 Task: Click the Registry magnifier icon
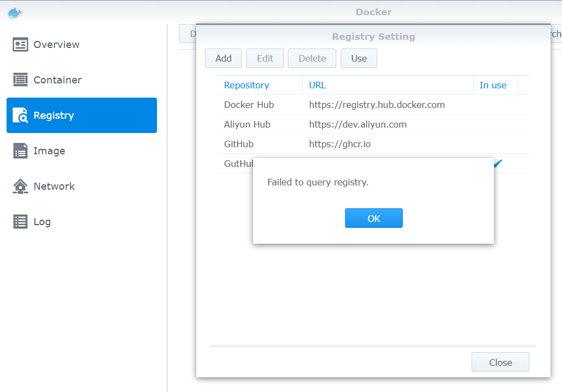point(20,116)
